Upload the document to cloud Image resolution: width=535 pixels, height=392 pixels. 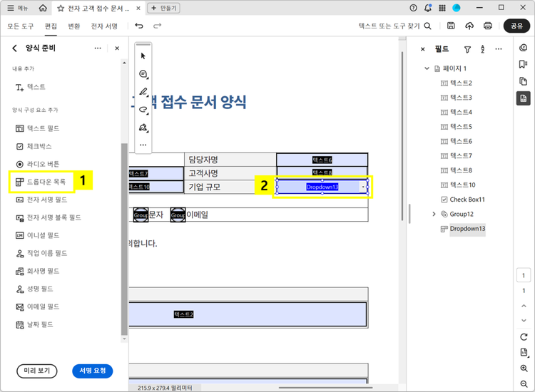pyautogui.click(x=469, y=26)
